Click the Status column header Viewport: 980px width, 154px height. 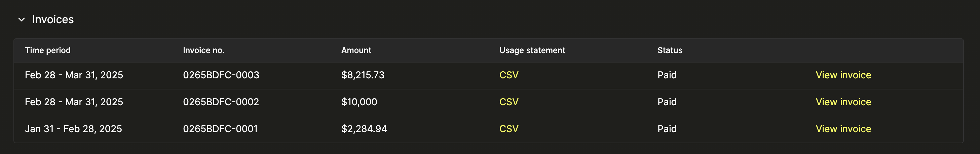(670, 50)
